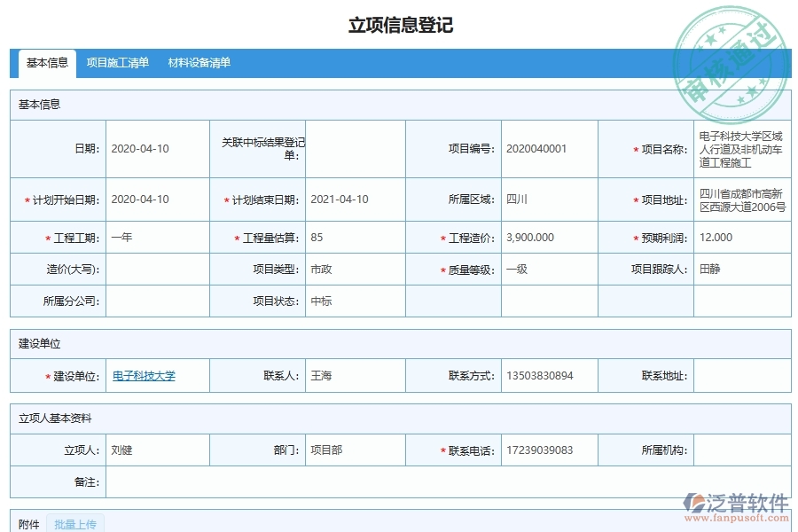798x532 pixels.
Task: Open the 电子科技大学 building unit link
Action: coord(147,375)
